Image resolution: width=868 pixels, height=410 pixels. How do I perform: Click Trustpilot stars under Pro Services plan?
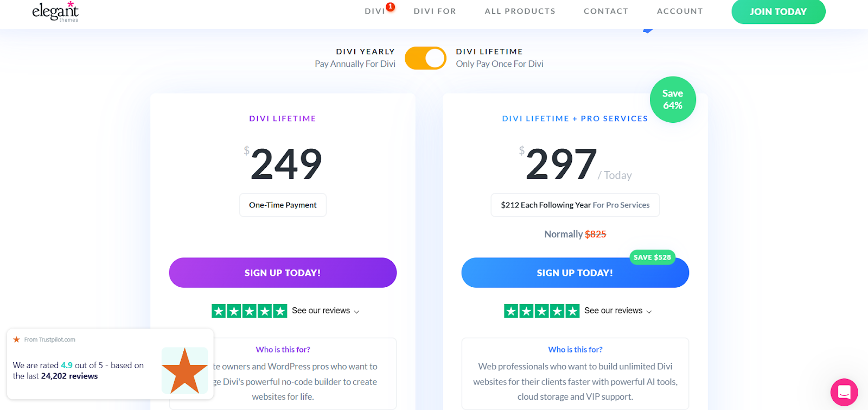point(541,311)
